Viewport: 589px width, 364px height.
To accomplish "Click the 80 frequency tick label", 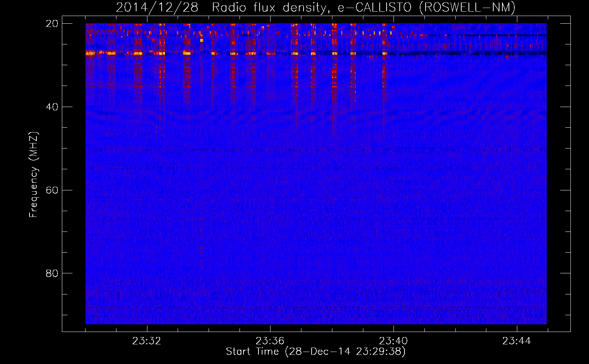I will [52, 273].
